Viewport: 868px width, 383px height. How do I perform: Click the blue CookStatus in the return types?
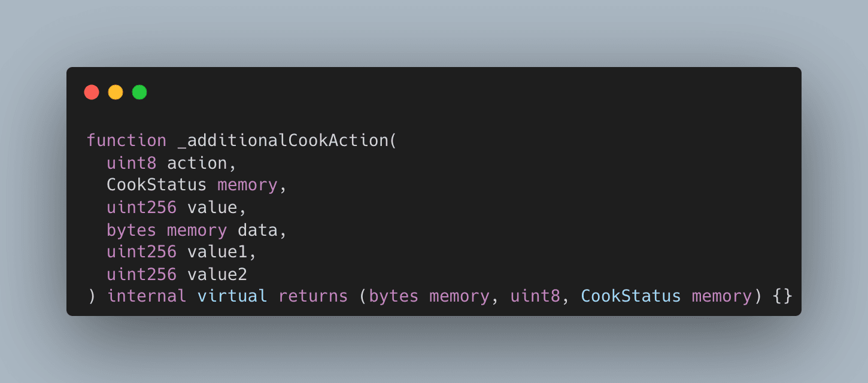(x=631, y=296)
